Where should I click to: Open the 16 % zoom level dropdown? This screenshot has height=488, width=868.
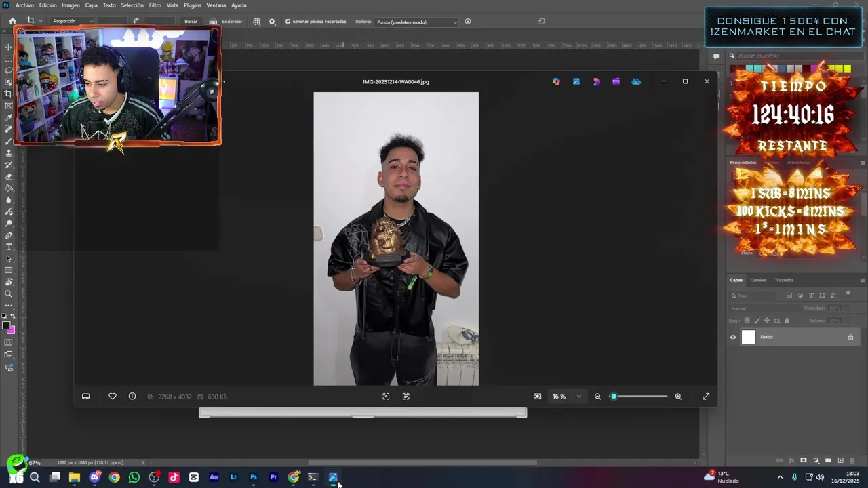(566, 396)
